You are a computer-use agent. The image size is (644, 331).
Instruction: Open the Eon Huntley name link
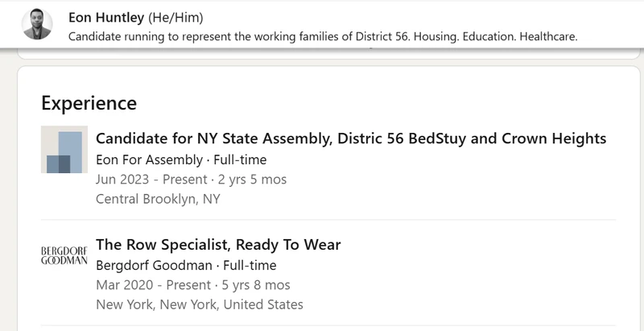[107, 18]
